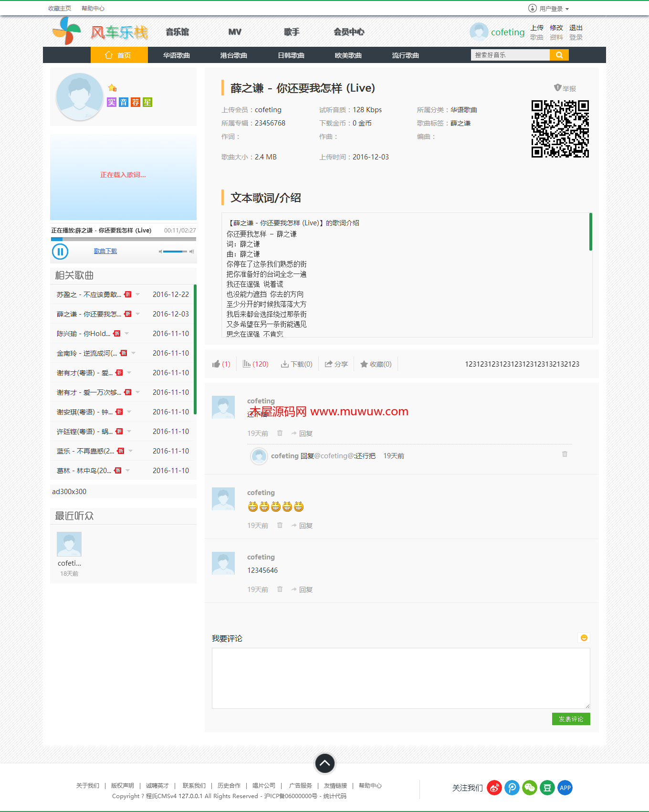Adjust the player volume slider
The height and width of the screenshot is (812, 649).
point(175,252)
